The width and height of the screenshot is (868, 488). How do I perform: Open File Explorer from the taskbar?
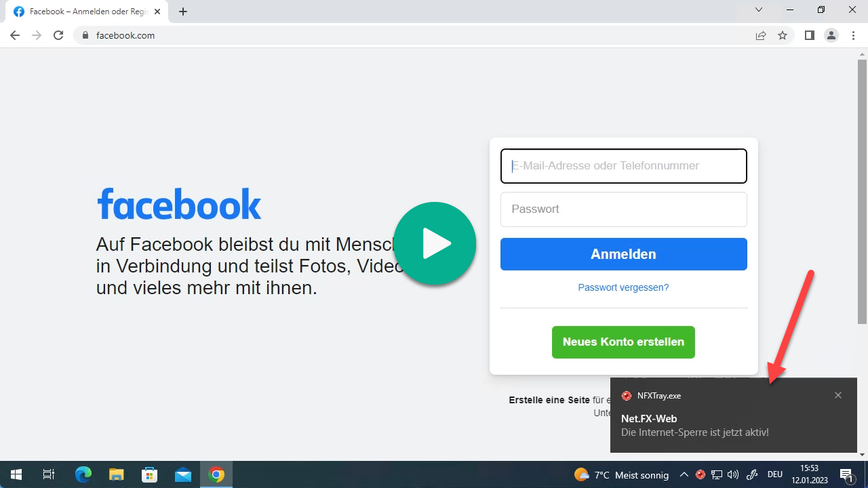tap(117, 474)
